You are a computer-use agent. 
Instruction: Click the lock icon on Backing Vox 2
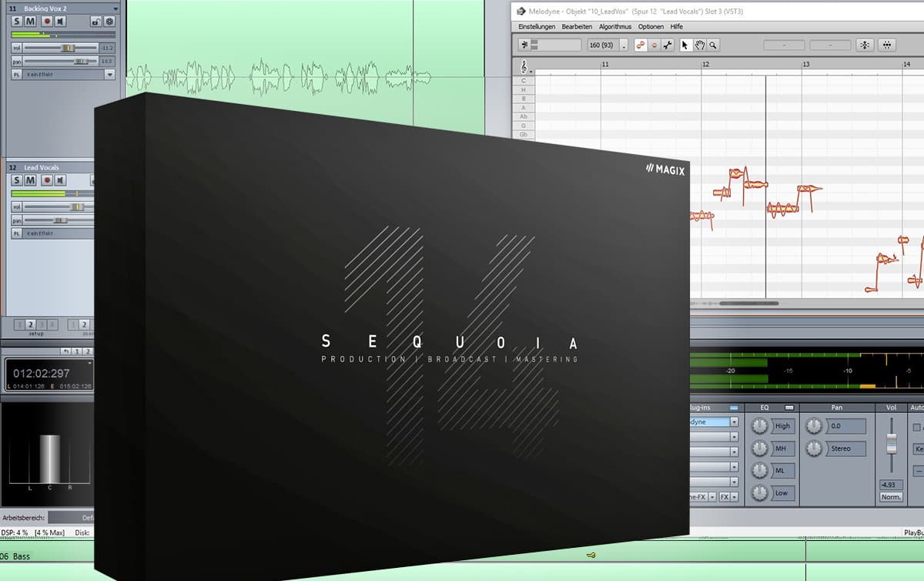coord(95,22)
